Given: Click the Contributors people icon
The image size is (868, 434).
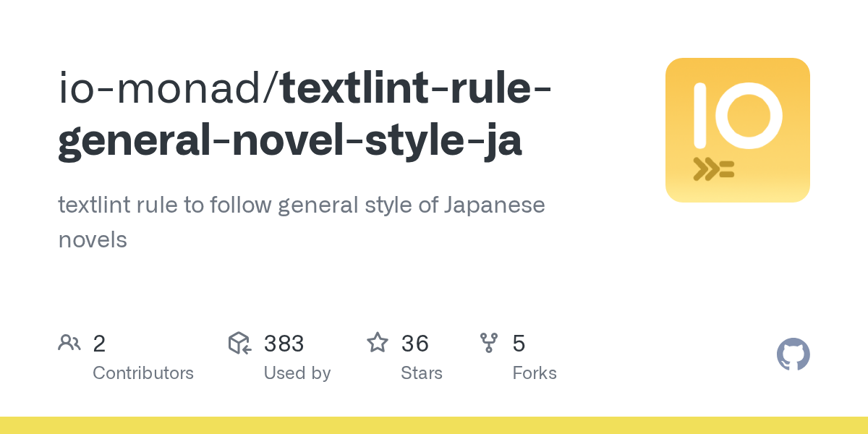Looking at the screenshot, I should 69,343.
